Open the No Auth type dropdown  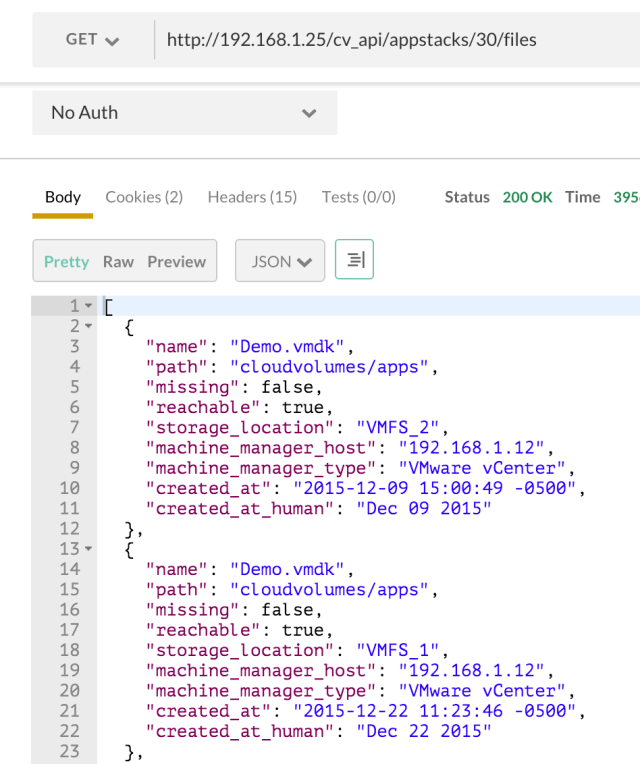184,113
